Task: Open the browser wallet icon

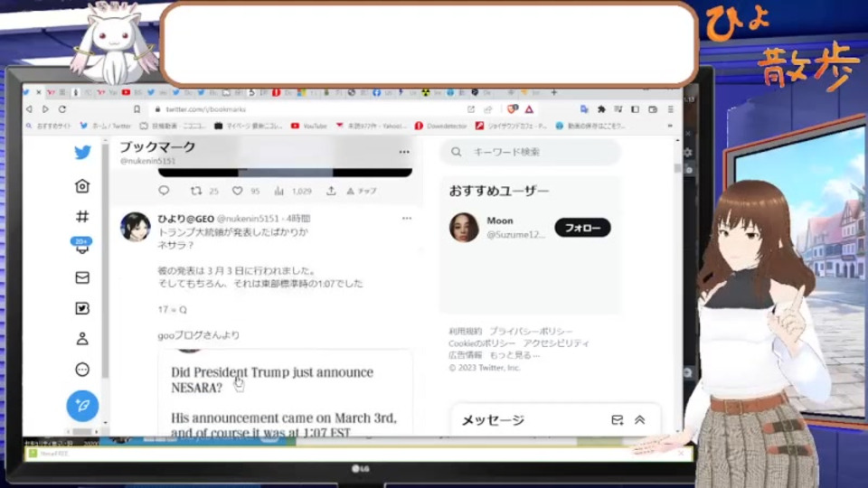Action: 653,109
